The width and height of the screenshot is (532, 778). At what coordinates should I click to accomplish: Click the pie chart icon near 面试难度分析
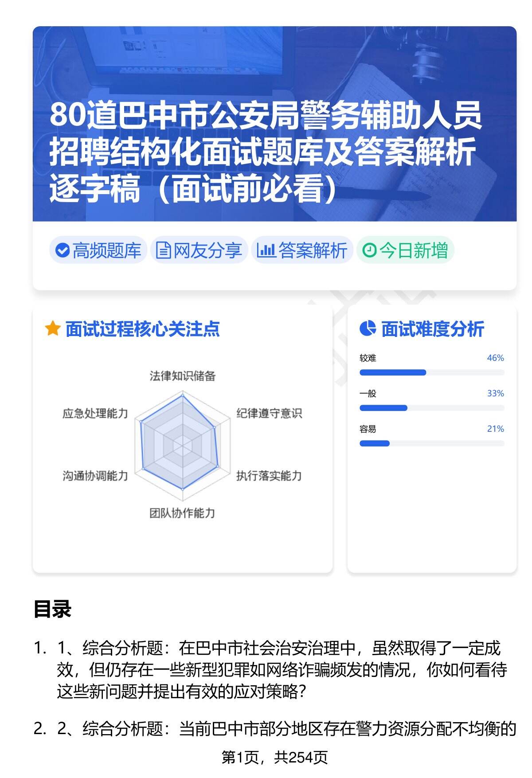tap(368, 329)
